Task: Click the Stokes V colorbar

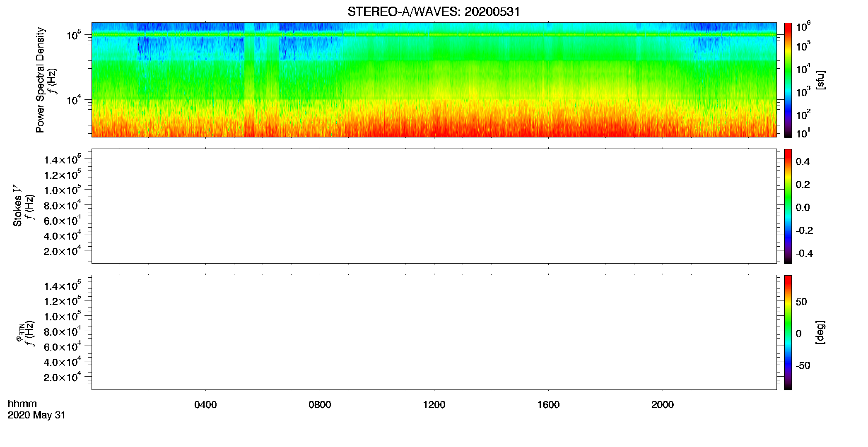Action: pos(788,206)
